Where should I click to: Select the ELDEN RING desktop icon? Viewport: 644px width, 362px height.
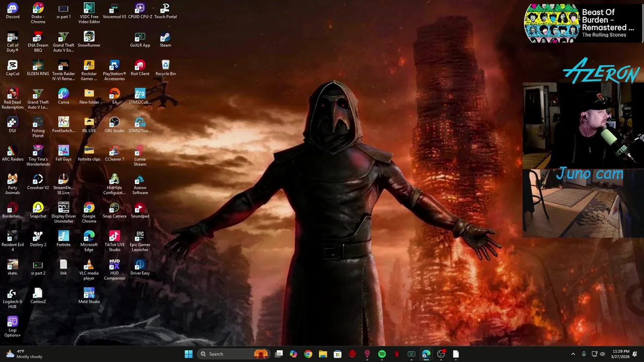pyautogui.click(x=38, y=68)
